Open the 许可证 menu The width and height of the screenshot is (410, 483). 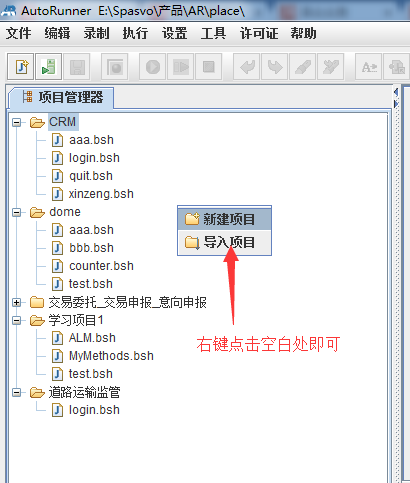coord(259,33)
